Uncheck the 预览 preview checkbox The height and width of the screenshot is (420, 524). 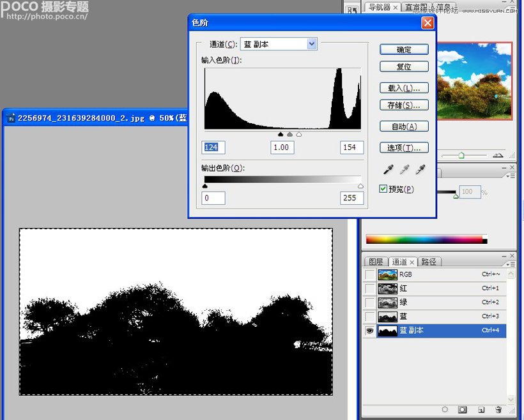[383, 188]
